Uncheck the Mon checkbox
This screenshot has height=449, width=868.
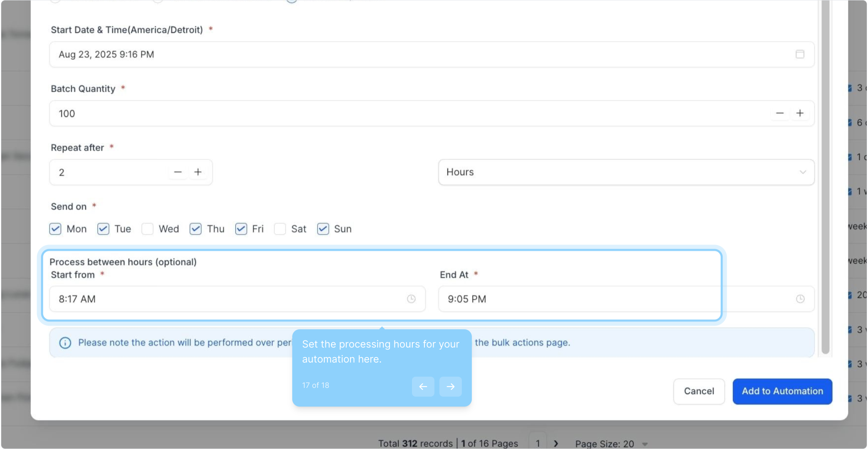pos(55,229)
